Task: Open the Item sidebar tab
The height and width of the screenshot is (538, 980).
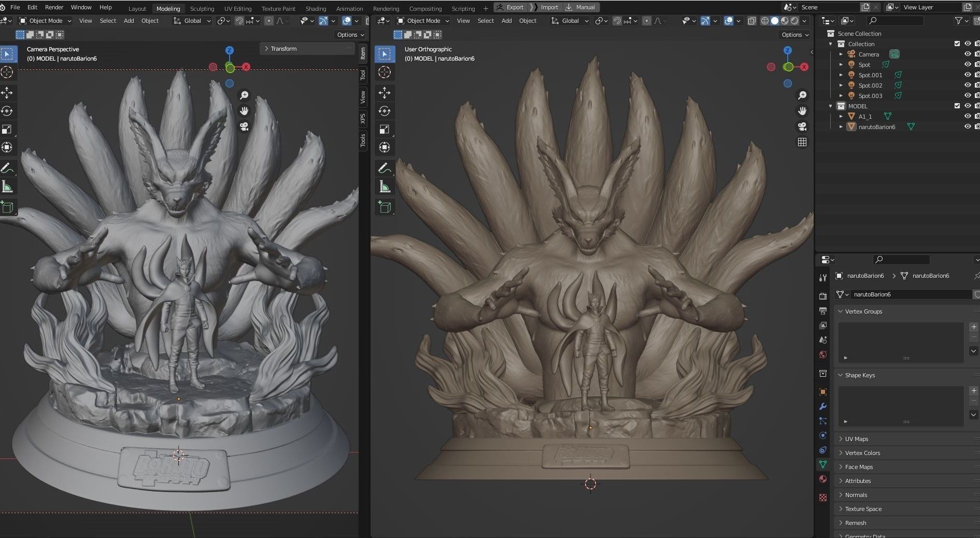Action: click(363, 53)
